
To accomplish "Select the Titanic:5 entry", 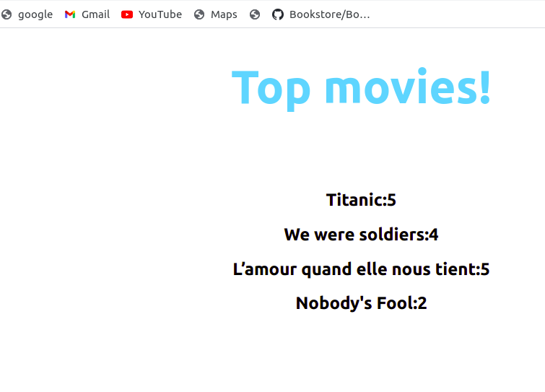I will [x=361, y=200].
